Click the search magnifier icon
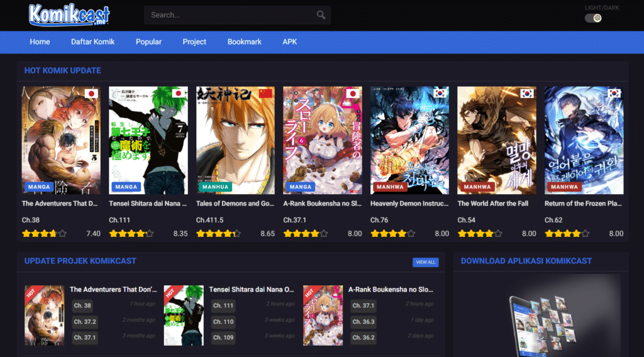Screen dimensions: 644x357 tap(321, 15)
